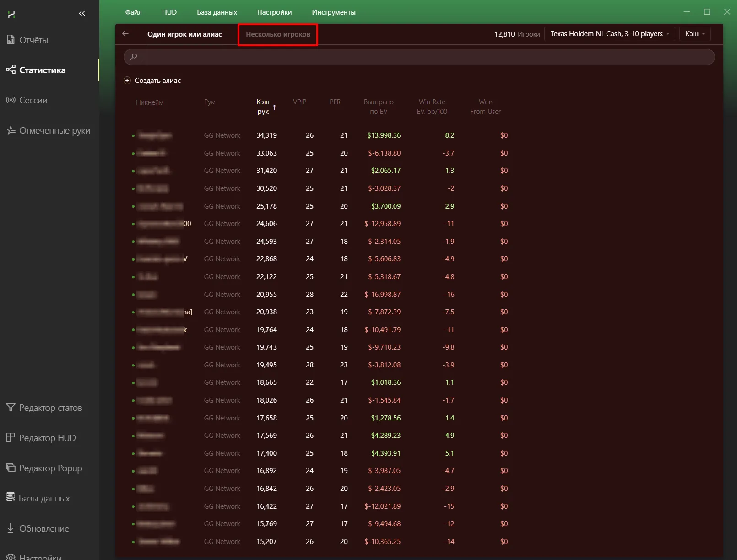
Task: Sort by Никнейм column header
Action: [150, 102]
